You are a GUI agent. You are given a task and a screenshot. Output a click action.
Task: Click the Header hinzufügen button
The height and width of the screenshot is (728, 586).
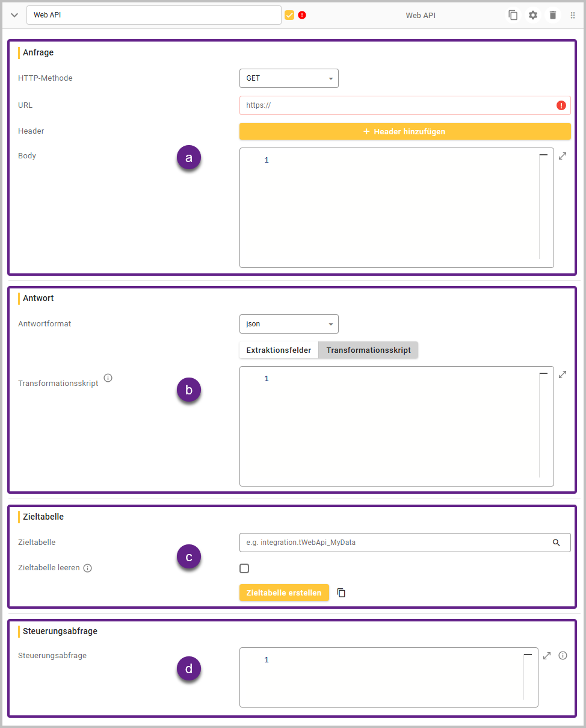(x=405, y=131)
